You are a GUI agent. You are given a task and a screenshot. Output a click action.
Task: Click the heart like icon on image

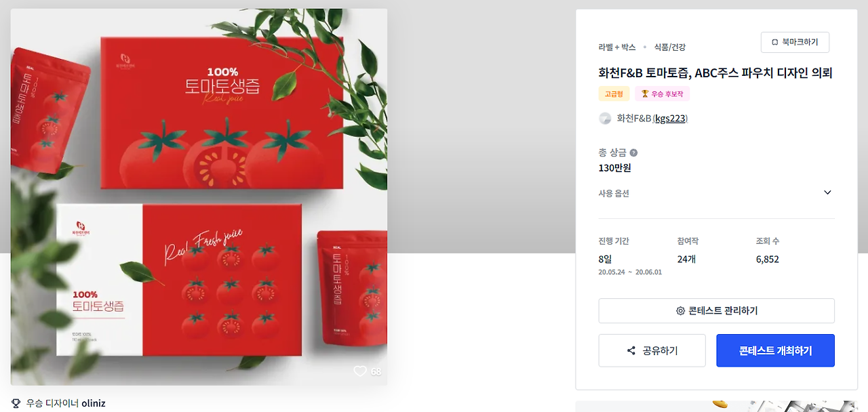click(360, 371)
